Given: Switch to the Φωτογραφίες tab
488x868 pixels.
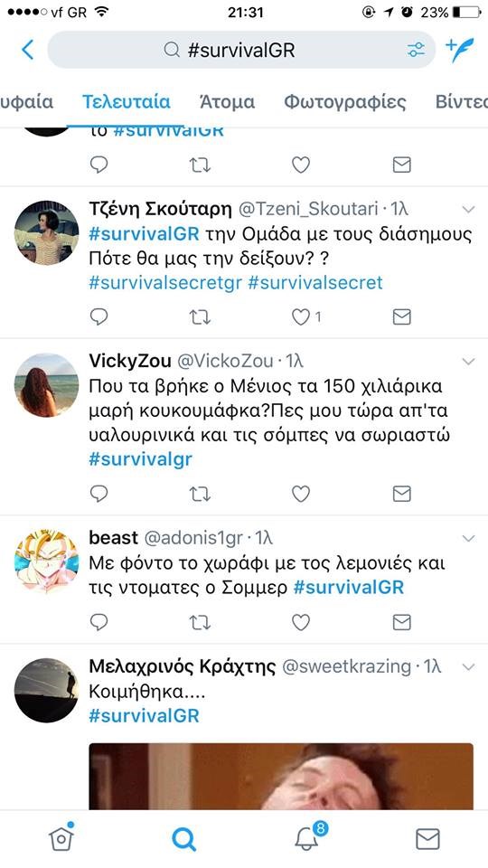Looking at the screenshot, I should 345,102.
